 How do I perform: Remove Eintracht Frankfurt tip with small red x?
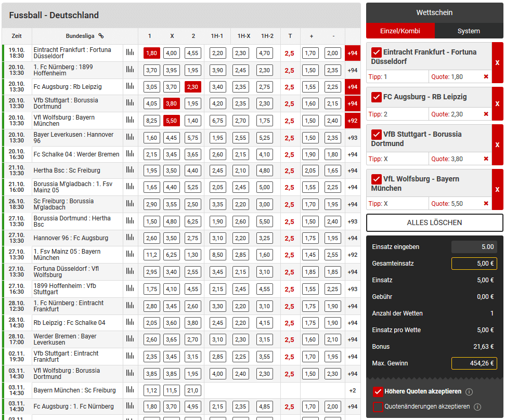[x=486, y=76]
